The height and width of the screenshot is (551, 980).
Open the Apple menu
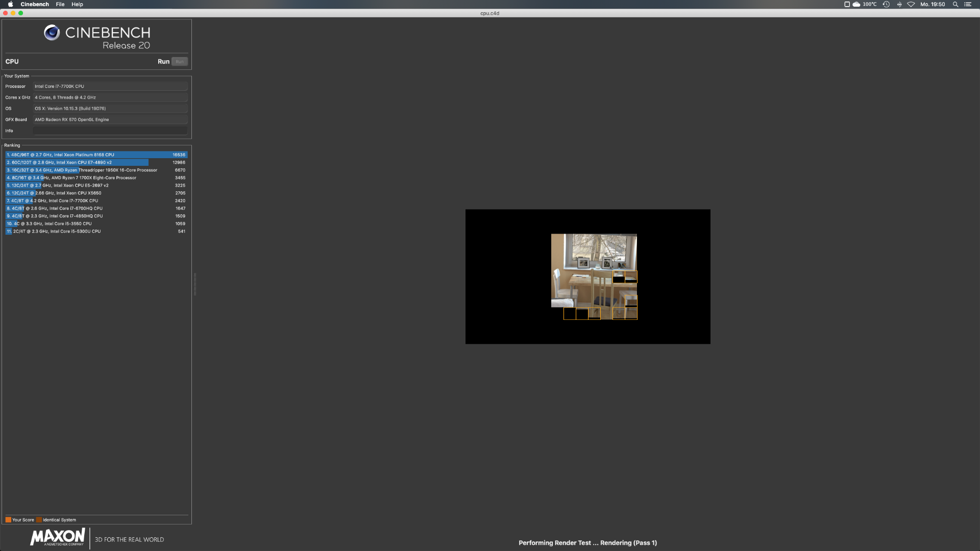pyautogui.click(x=10, y=4)
